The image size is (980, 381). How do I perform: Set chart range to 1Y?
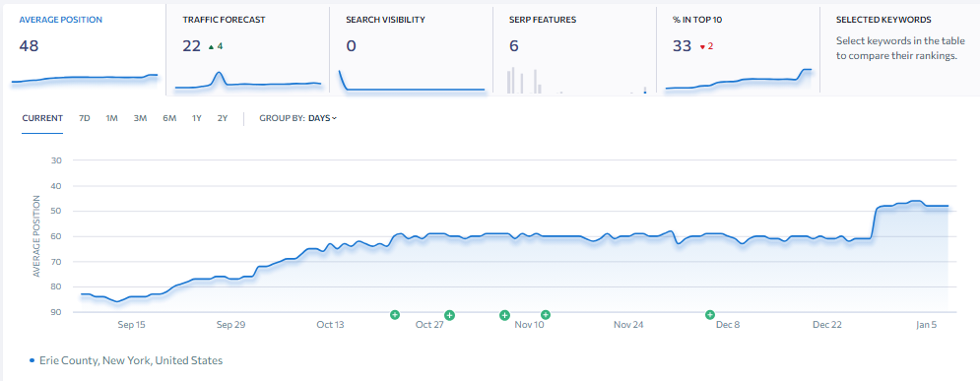197,118
